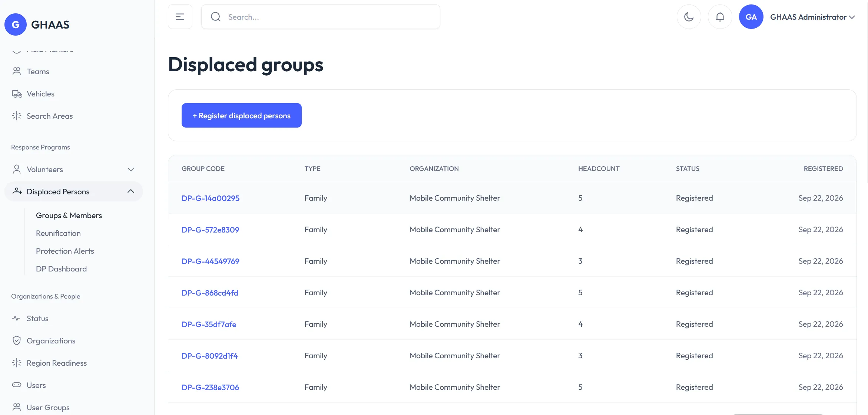Focus the Search input field
868x415 pixels.
click(321, 17)
